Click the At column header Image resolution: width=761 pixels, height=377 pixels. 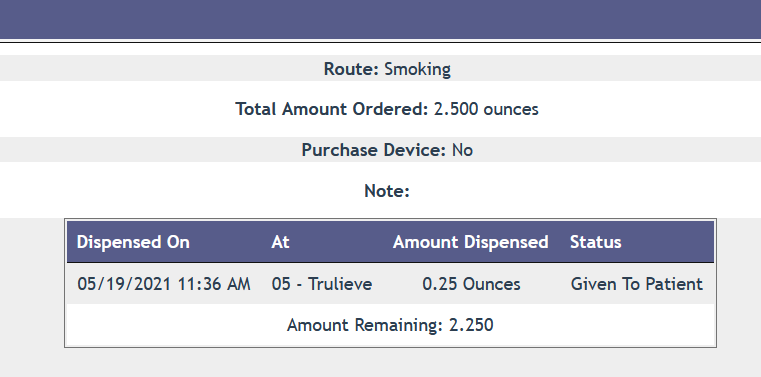280,242
